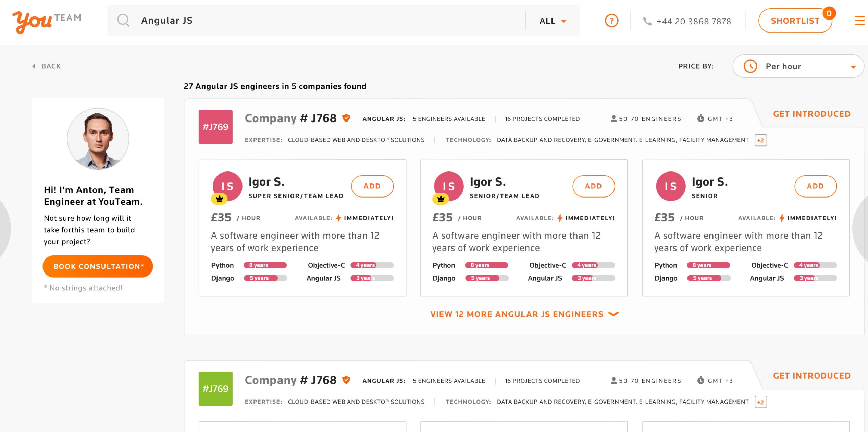Image resolution: width=868 pixels, height=432 pixels.
Task: Open the Per hour price dropdown
Action: click(798, 66)
